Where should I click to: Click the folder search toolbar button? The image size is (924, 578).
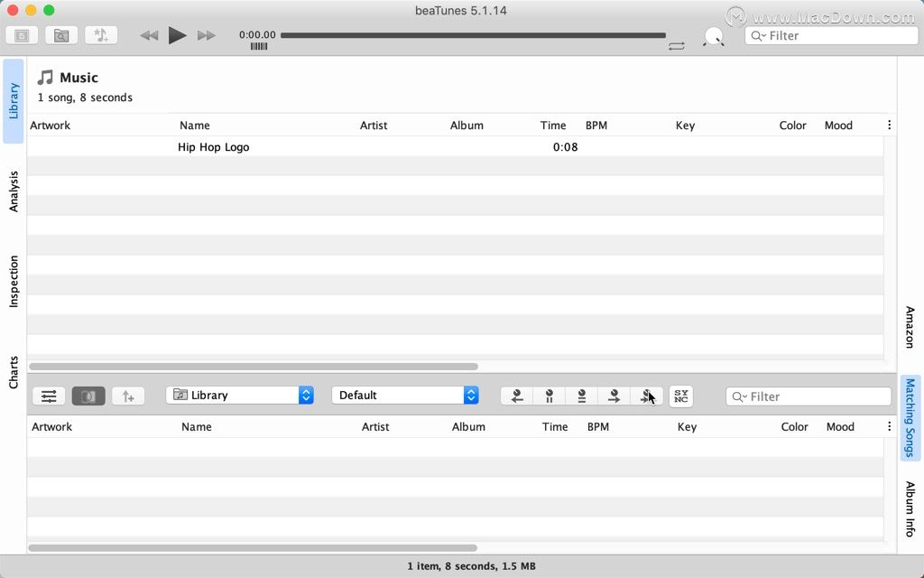tap(61, 36)
